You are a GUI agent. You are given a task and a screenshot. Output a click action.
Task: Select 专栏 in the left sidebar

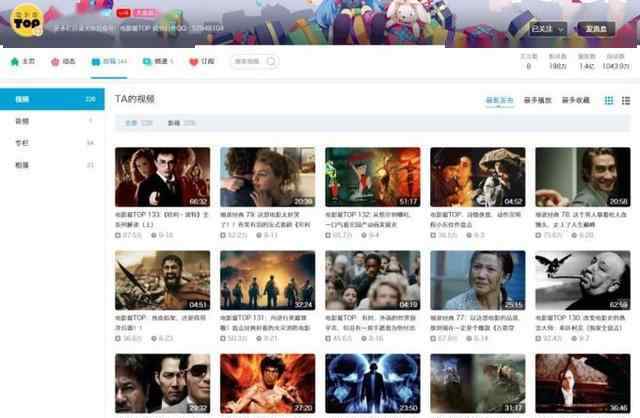52,143
